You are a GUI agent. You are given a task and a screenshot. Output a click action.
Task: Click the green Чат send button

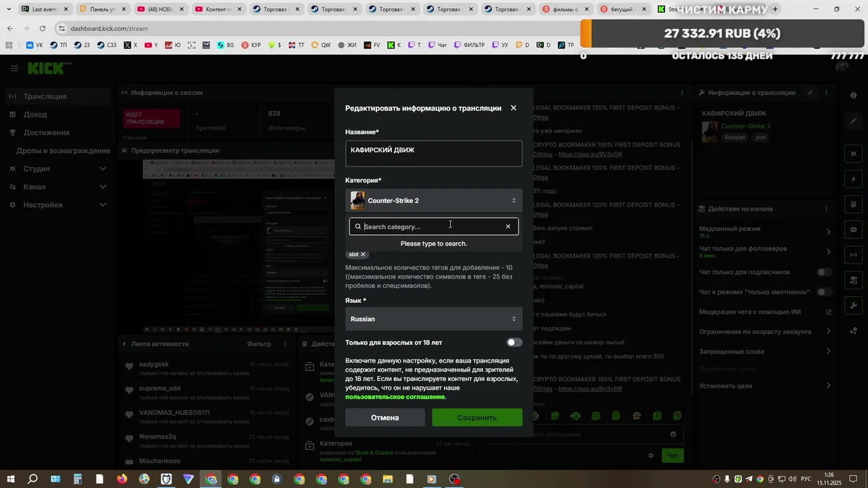673,455
